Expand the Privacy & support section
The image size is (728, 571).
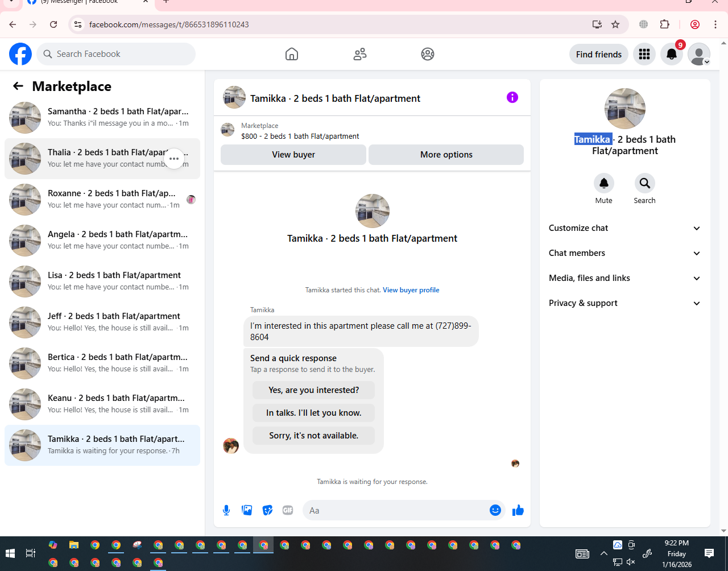625,303
